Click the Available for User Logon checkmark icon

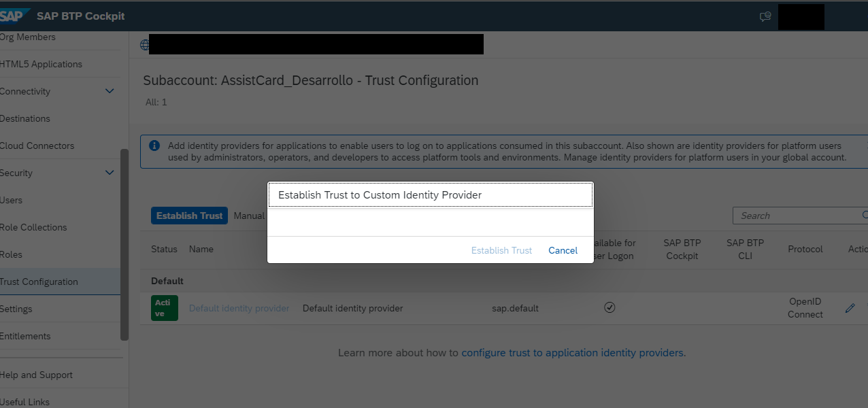[x=610, y=308]
